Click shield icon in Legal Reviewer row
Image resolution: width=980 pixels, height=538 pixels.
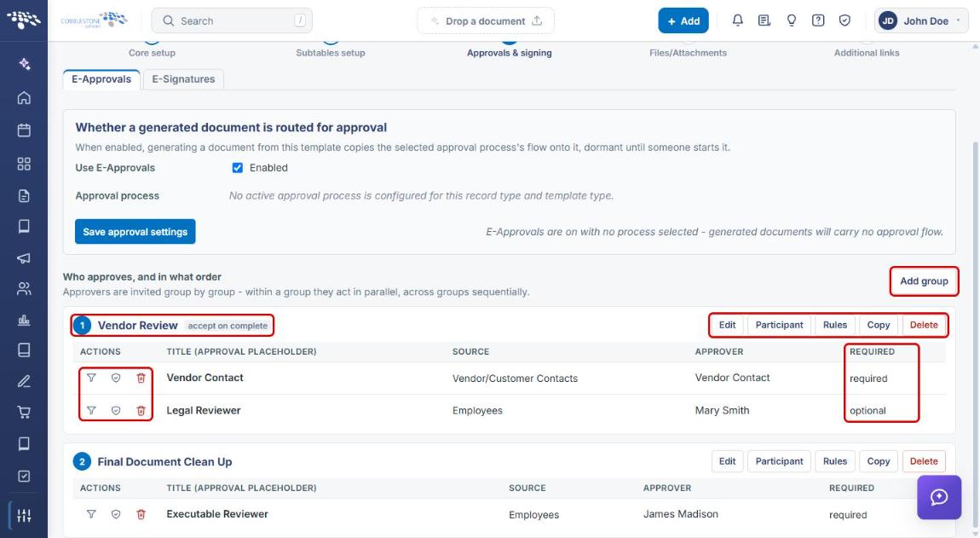click(116, 410)
